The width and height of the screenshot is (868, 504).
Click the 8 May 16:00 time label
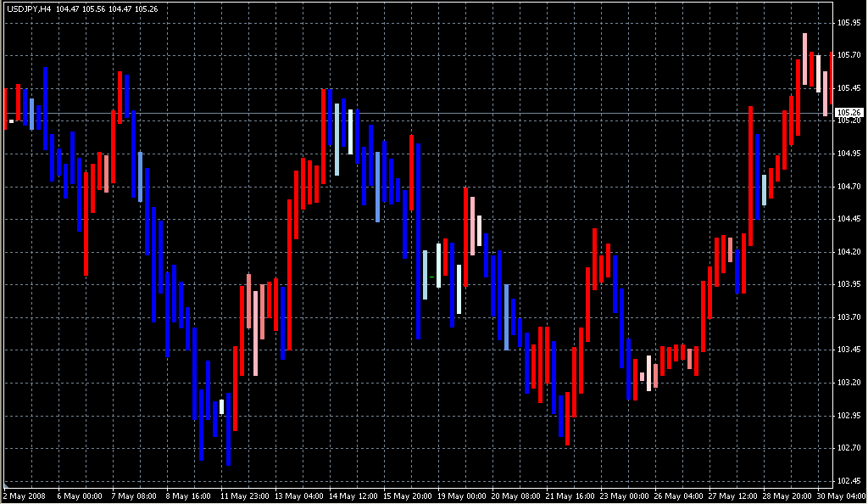point(188,496)
